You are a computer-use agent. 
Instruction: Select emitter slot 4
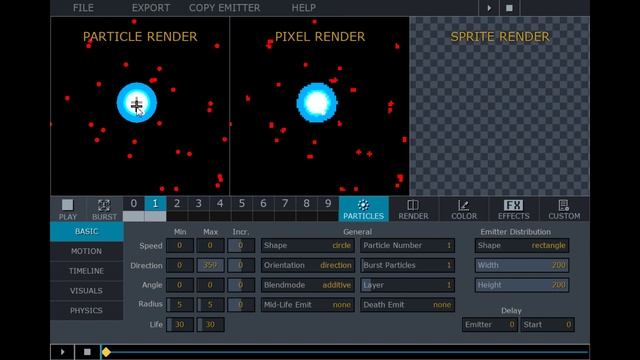[x=220, y=204]
